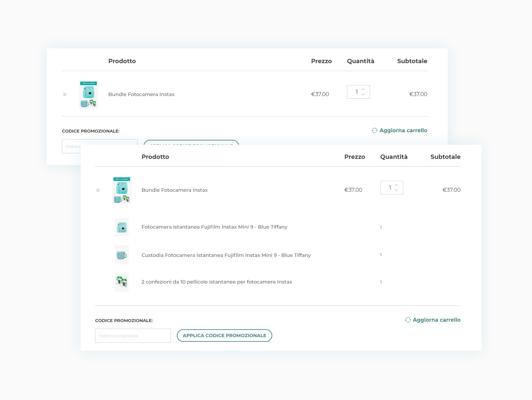The height and width of the screenshot is (400, 532).
Task: Click refresh icon beside Aggiorna carrello, front panel
Action: pos(408,320)
